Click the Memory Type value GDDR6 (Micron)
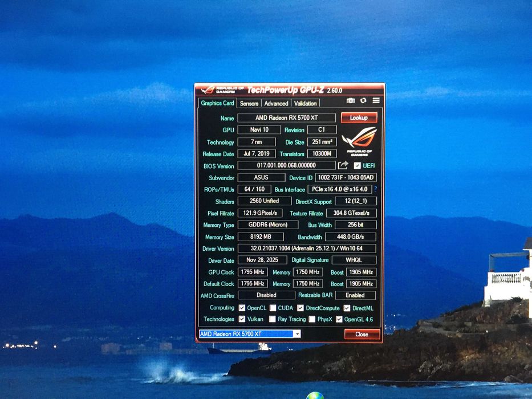Image resolution: width=532 pixels, height=399 pixels. (x=268, y=225)
